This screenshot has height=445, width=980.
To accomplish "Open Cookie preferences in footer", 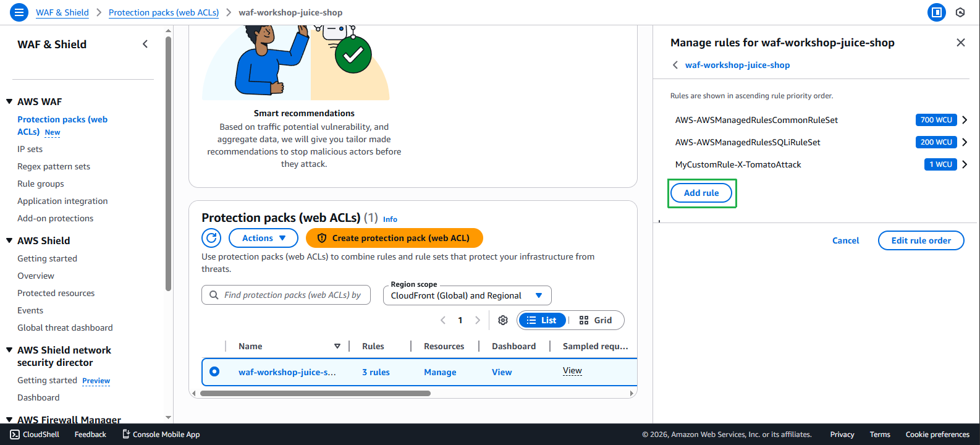I will click(937, 434).
